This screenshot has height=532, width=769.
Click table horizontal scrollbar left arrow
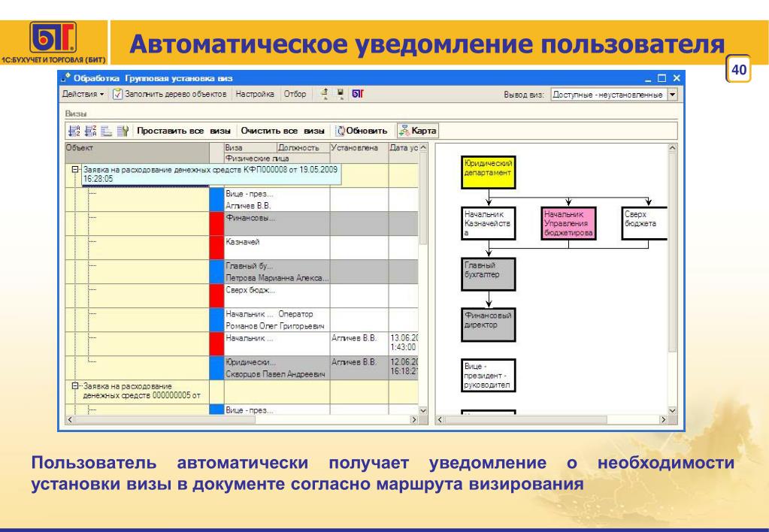tap(69, 420)
